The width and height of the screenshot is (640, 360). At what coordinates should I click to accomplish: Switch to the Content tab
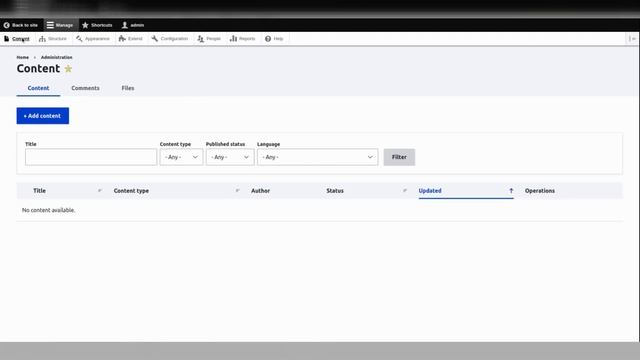click(38, 88)
